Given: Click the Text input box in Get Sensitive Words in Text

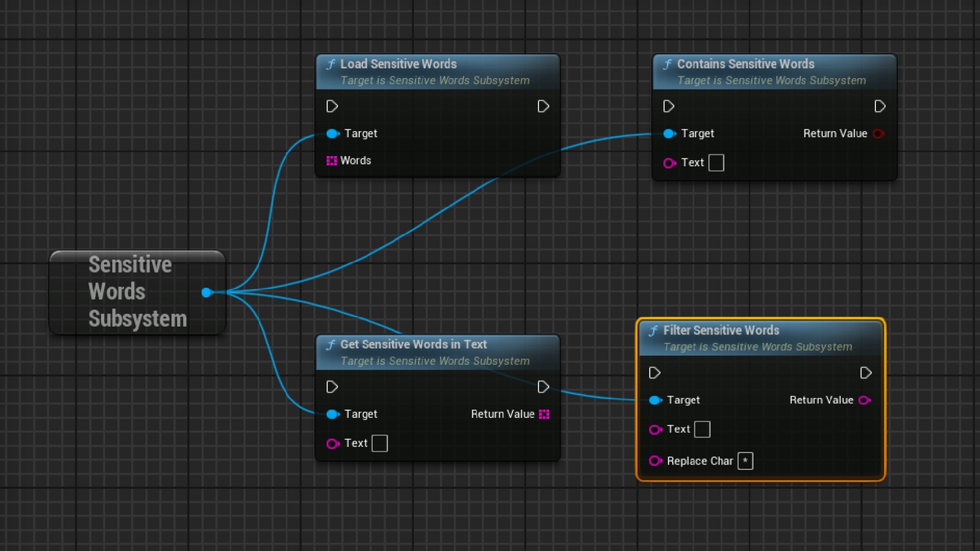Looking at the screenshot, I should pos(380,444).
